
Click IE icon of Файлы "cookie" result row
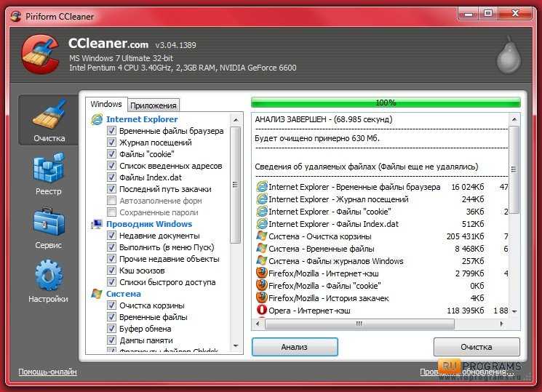point(262,211)
